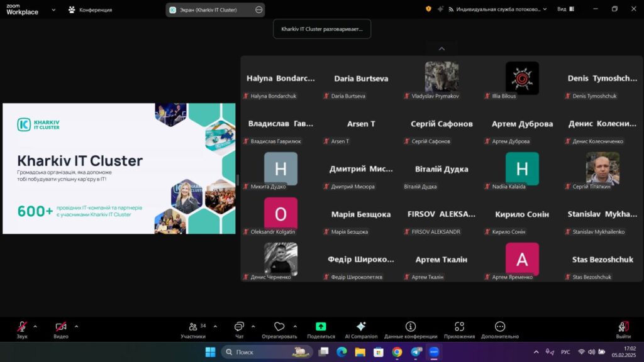Select the Экран (Kharkiv IT Cluster) tab
644x362 pixels.
click(x=215, y=10)
